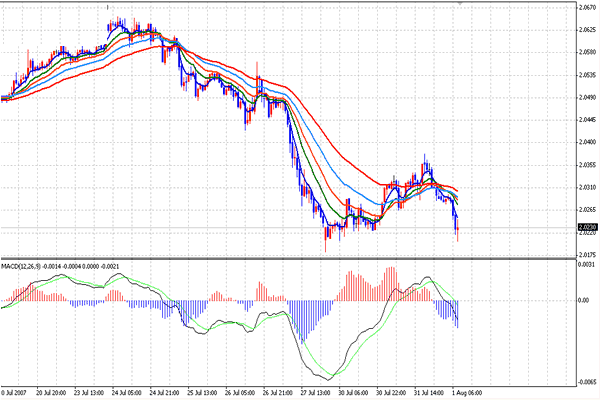Screen dimensions: 600x400
Task: Click the 31 Jul 14:00 time label
Action: pos(429,393)
